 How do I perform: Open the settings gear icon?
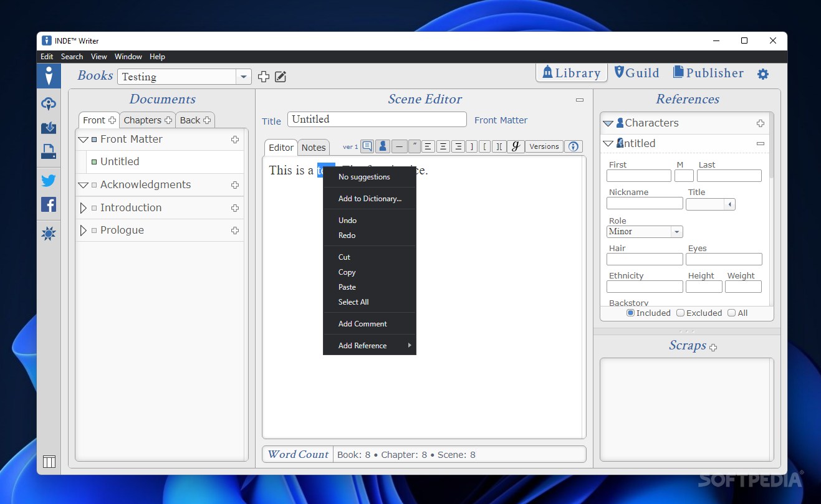[x=763, y=74]
